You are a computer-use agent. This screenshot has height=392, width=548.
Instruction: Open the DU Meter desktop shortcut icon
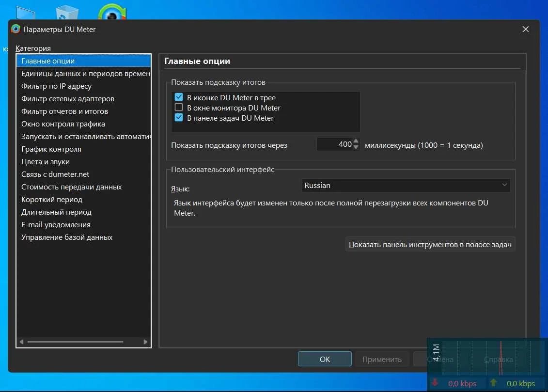click(112, 12)
